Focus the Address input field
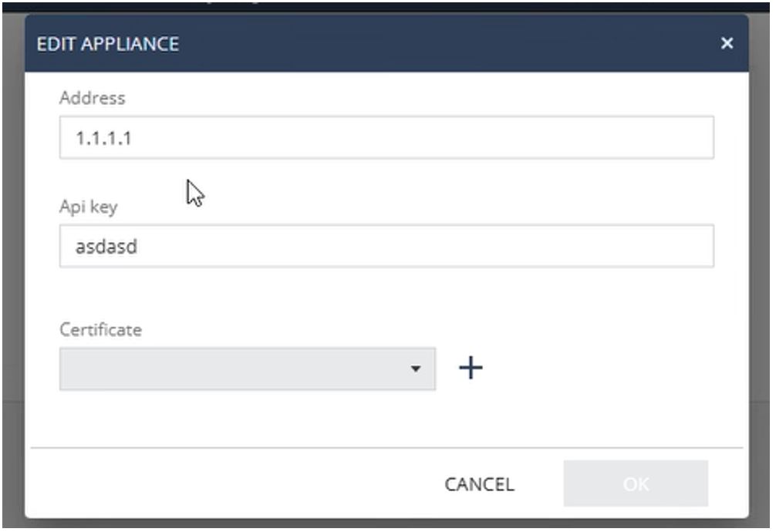The height and width of the screenshot is (532, 776). click(386, 137)
